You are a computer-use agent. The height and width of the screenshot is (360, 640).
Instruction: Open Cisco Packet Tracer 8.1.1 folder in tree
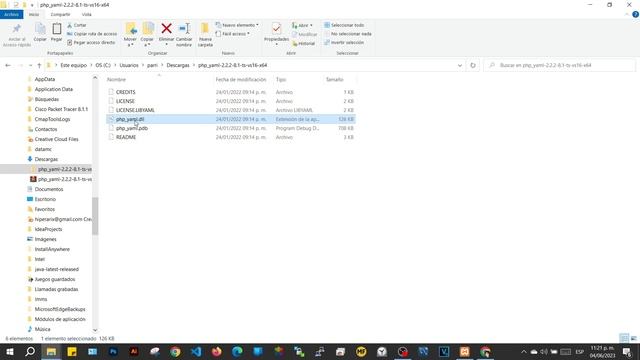(61, 109)
